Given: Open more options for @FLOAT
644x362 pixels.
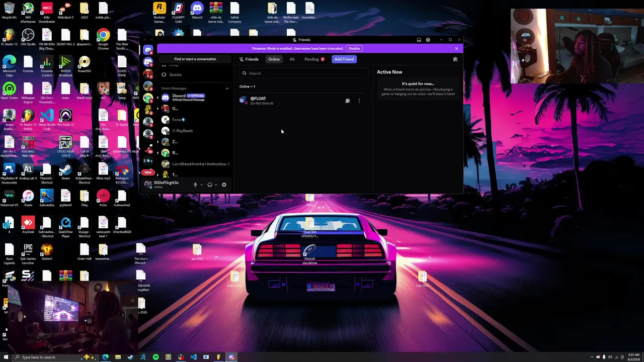Looking at the screenshot, I should 359,101.
